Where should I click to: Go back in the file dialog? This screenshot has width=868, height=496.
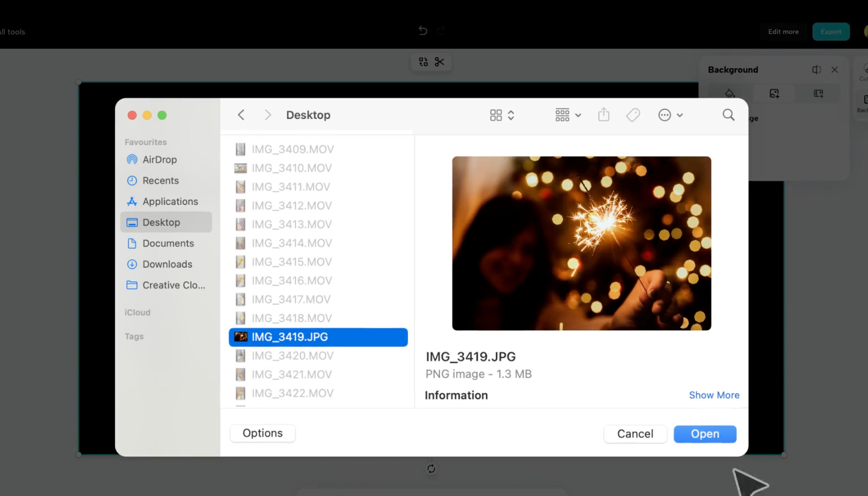pyautogui.click(x=241, y=115)
